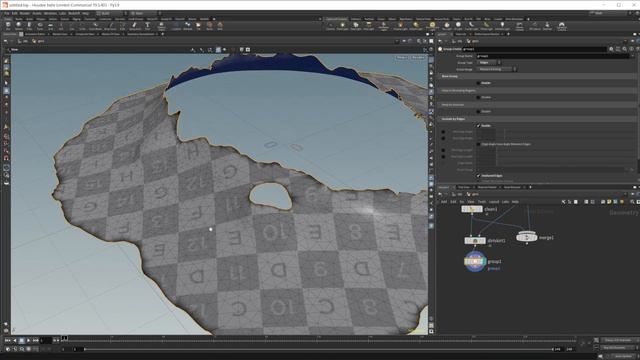Toggle the Max Edge Angle option
The width and height of the screenshot is (640, 360).
tap(443, 138)
